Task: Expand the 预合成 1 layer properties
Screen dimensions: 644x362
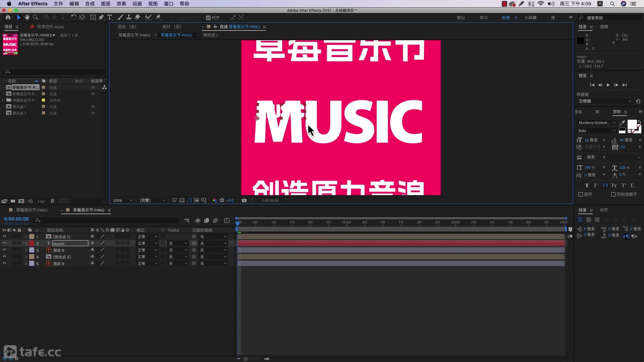Action: tap(26, 237)
